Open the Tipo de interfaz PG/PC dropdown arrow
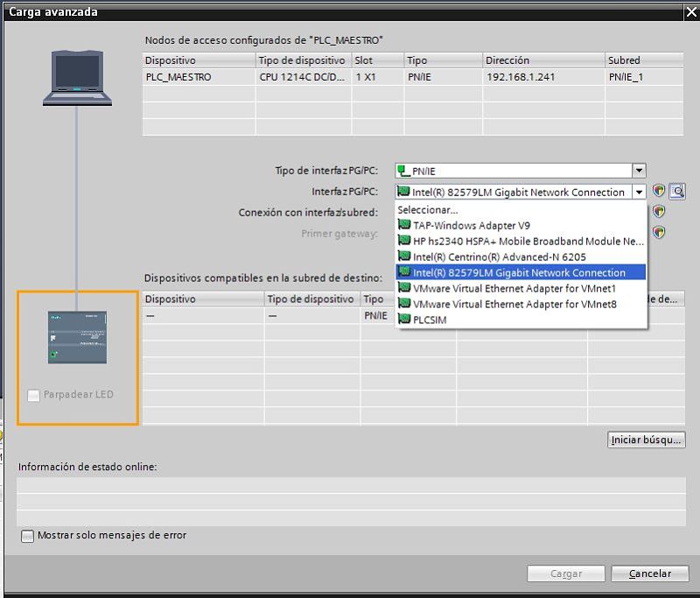700x598 pixels. click(x=640, y=171)
